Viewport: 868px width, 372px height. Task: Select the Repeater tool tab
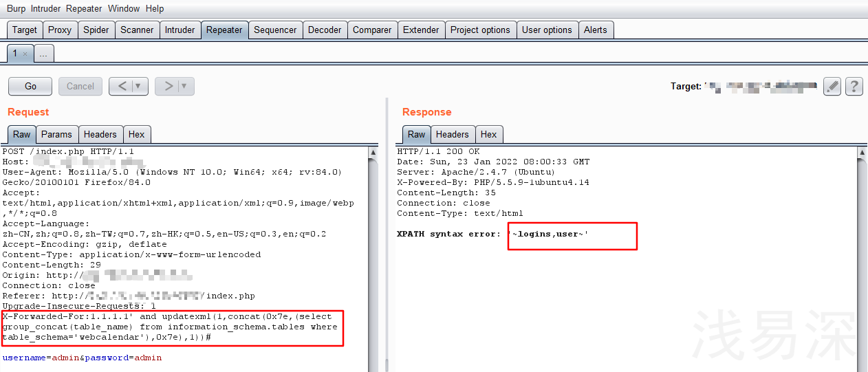pos(224,30)
